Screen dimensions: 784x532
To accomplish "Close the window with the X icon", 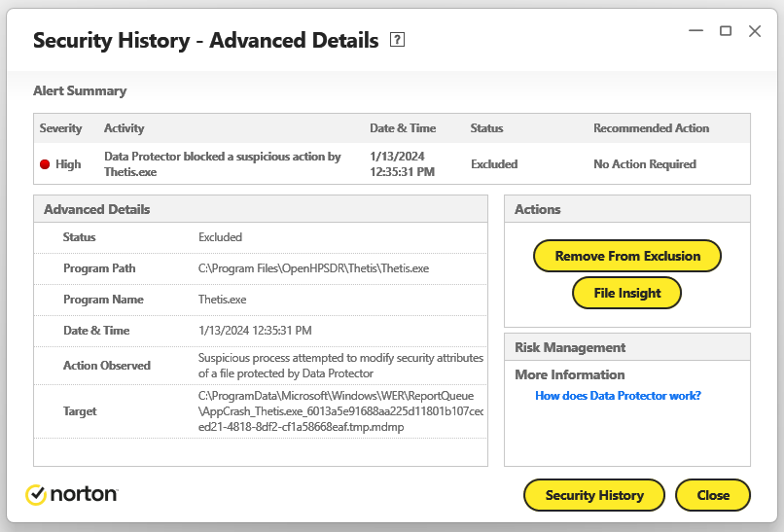I will (x=755, y=31).
